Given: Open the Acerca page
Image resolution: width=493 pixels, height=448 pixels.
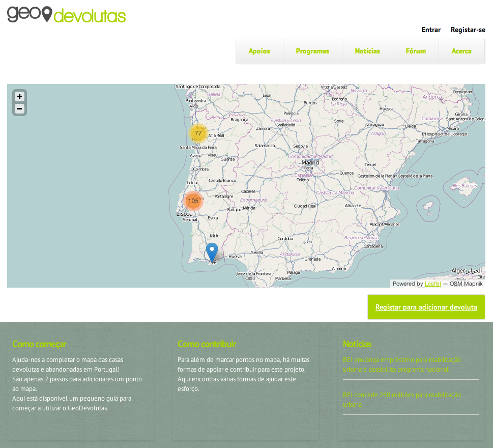Looking at the screenshot, I should click(x=461, y=51).
